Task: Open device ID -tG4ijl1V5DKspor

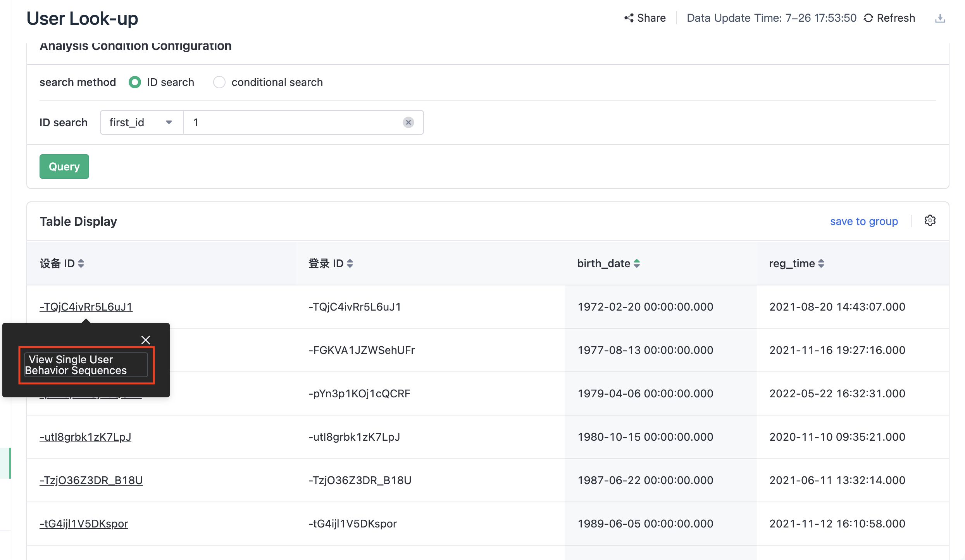Action: click(x=84, y=524)
